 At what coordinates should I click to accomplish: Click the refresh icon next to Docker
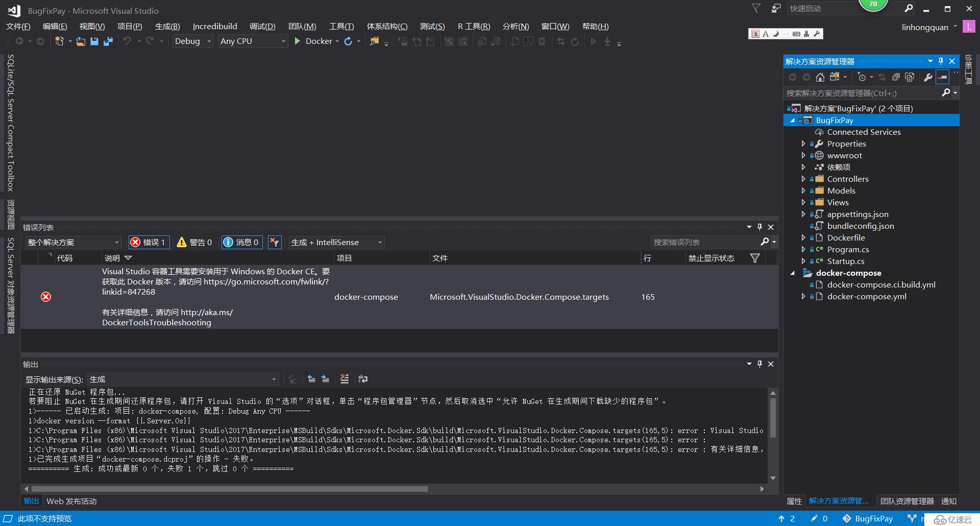tap(348, 41)
